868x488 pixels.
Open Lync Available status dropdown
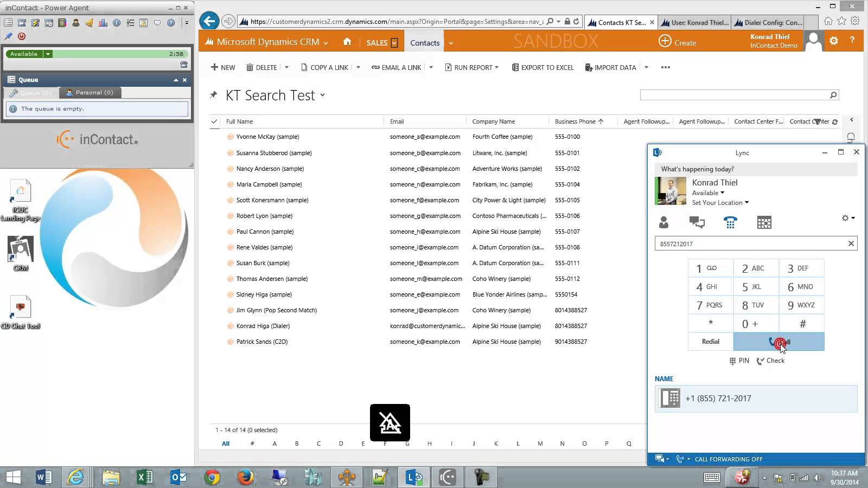(x=708, y=192)
